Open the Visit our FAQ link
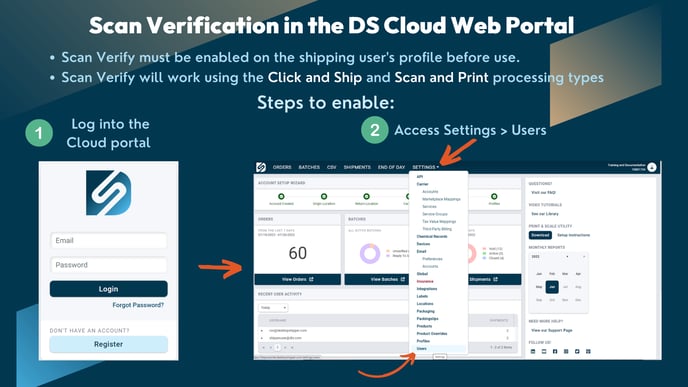688x387 pixels. (543, 193)
